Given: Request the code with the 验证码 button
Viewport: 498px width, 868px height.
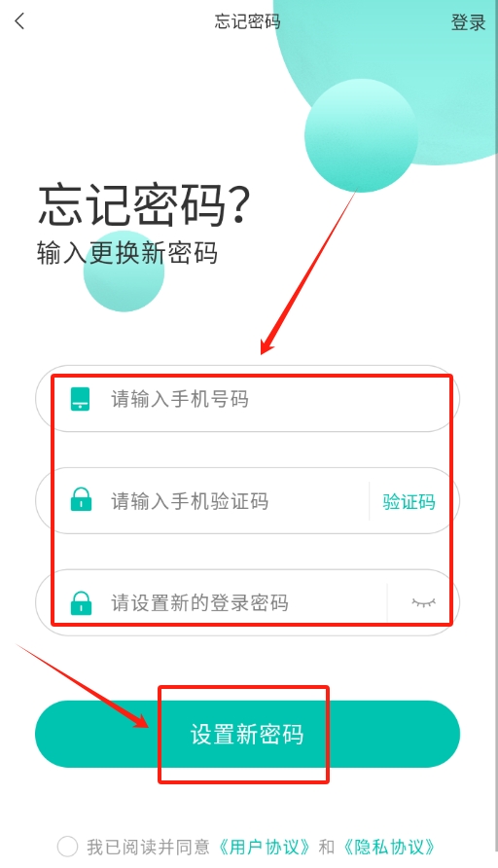Looking at the screenshot, I should (x=409, y=501).
